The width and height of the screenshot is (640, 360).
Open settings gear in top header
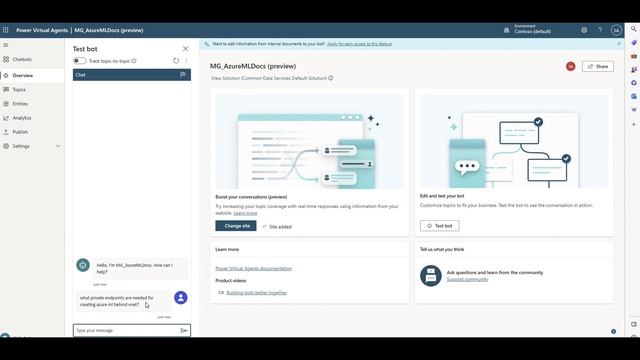point(584,30)
